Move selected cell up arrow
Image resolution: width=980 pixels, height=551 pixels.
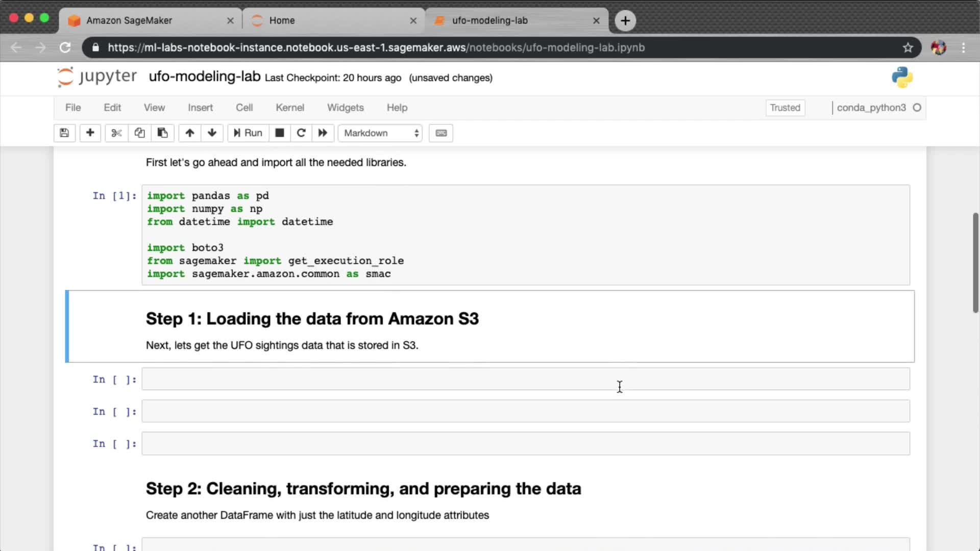tap(189, 133)
